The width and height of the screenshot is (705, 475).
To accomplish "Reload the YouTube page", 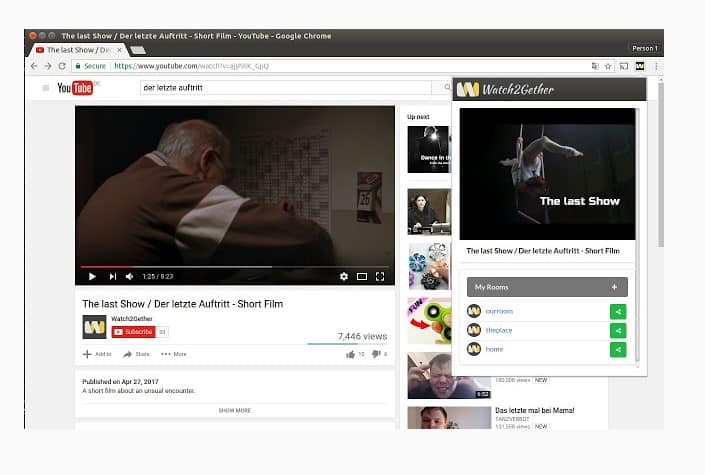I will (62, 66).
